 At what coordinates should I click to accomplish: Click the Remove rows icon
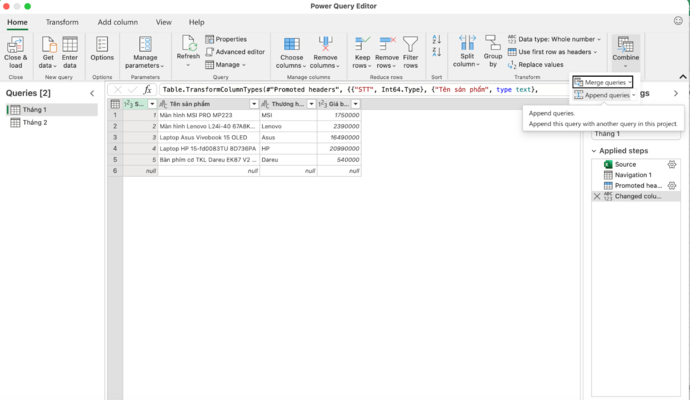click(387, 44)
